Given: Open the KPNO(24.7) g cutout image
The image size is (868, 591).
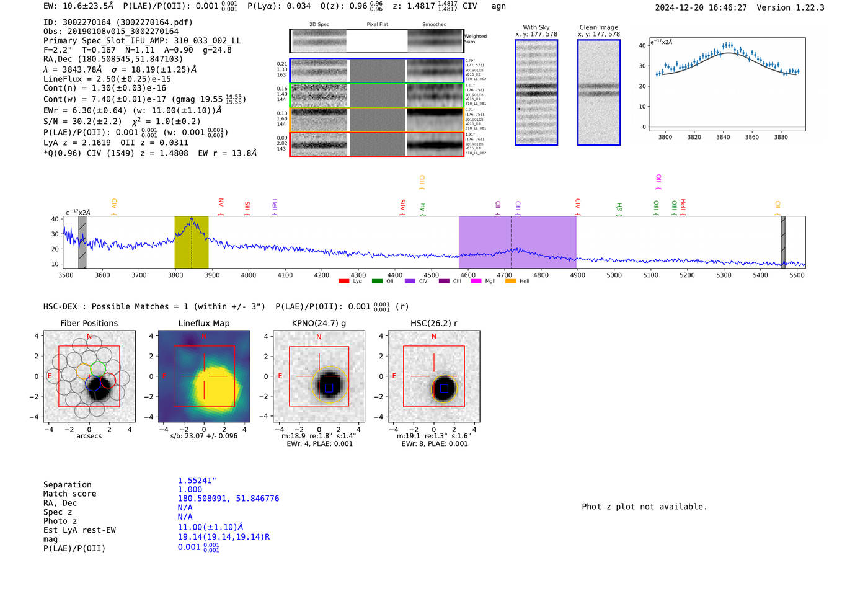Looking at the screenshot, I should pos(319,376).
